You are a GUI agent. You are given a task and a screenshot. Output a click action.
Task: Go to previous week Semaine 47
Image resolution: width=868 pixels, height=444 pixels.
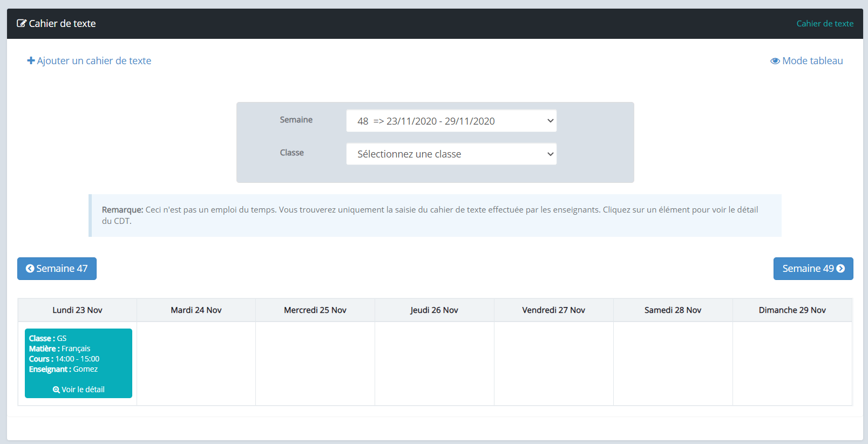57,269
